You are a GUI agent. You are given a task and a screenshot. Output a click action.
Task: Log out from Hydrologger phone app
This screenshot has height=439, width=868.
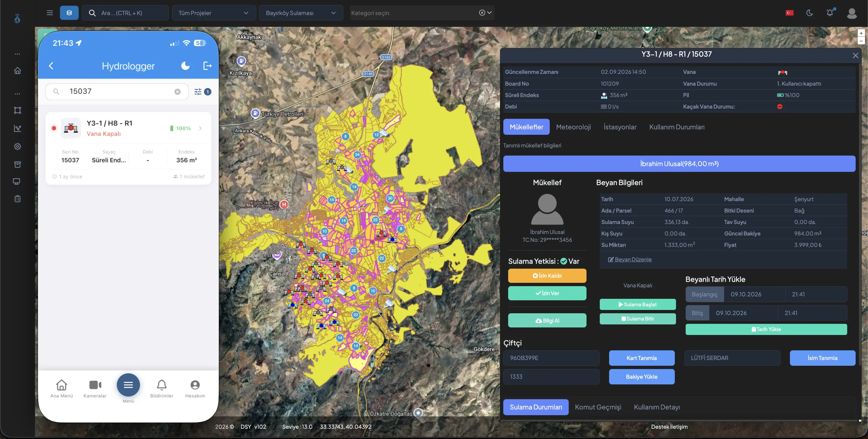point(208,66)
